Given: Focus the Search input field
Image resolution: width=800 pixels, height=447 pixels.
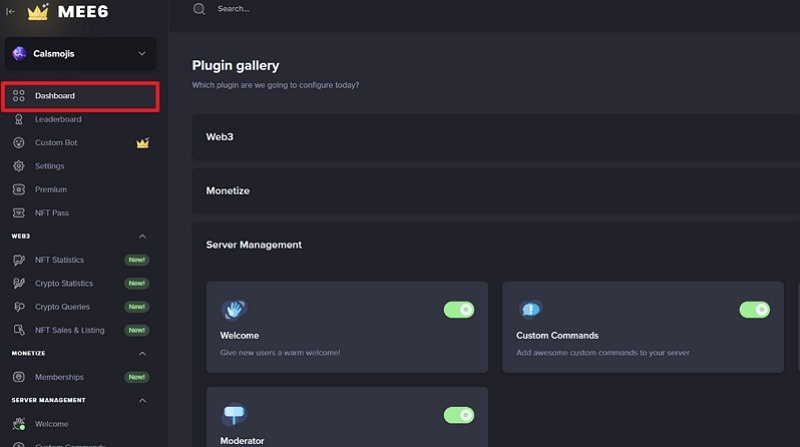Looking at the screenshot, I should [233, 9].
